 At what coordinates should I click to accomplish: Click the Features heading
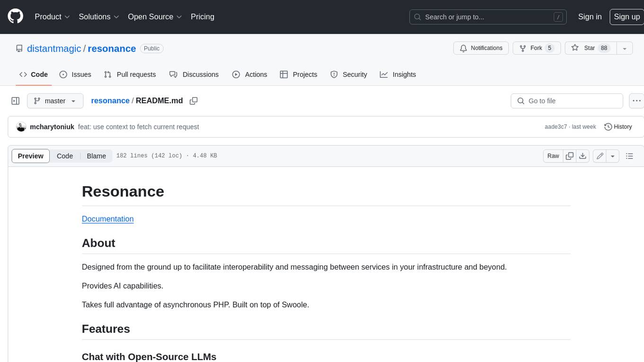[x=106, y=329]
